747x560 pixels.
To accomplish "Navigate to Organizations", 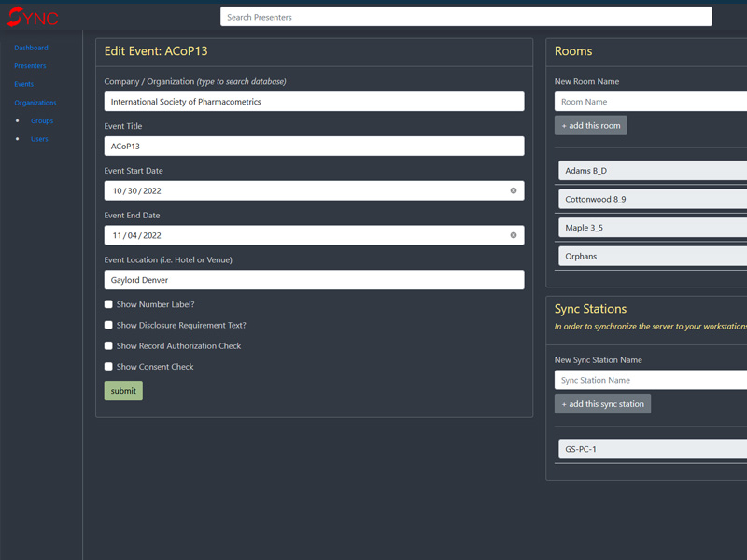I will pos(35,103).
